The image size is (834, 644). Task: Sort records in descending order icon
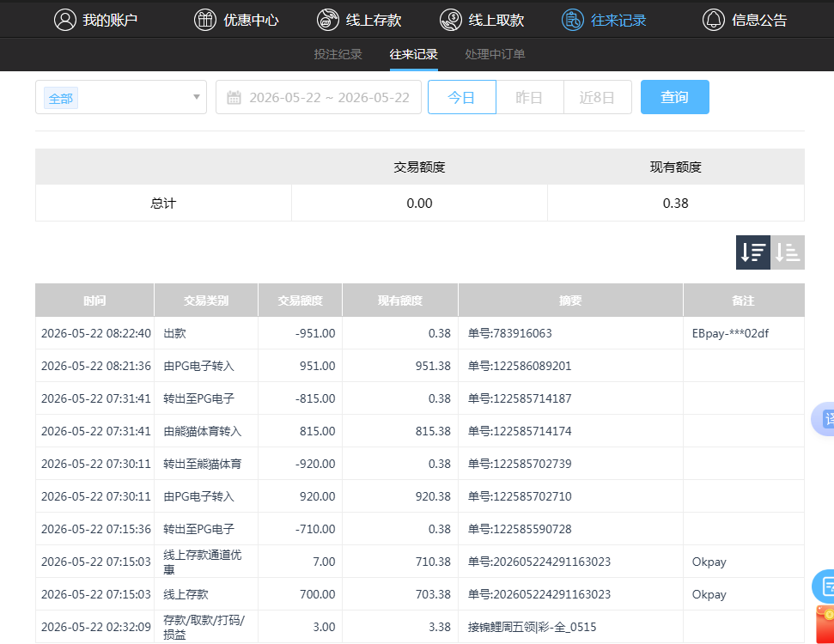tap(753, 252)
